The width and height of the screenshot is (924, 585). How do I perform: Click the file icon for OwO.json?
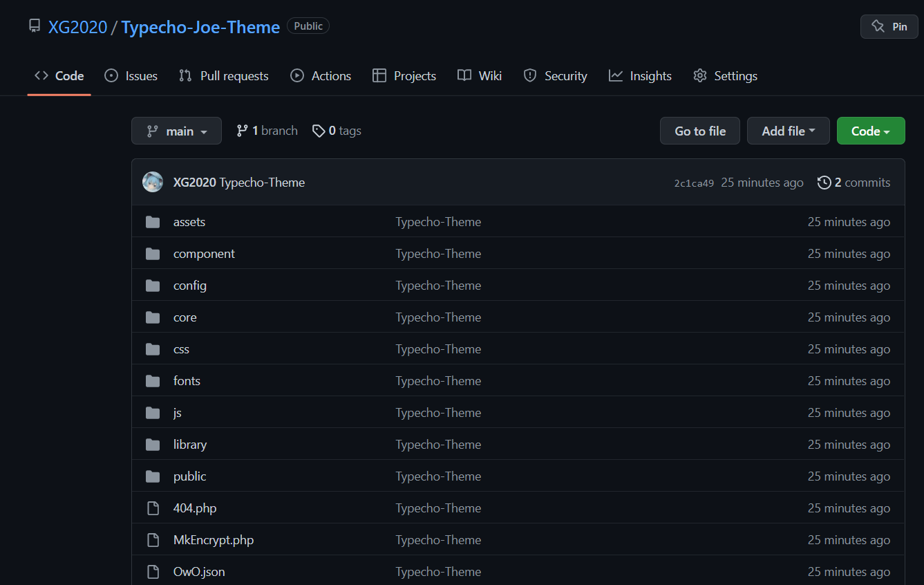[153, 572]
